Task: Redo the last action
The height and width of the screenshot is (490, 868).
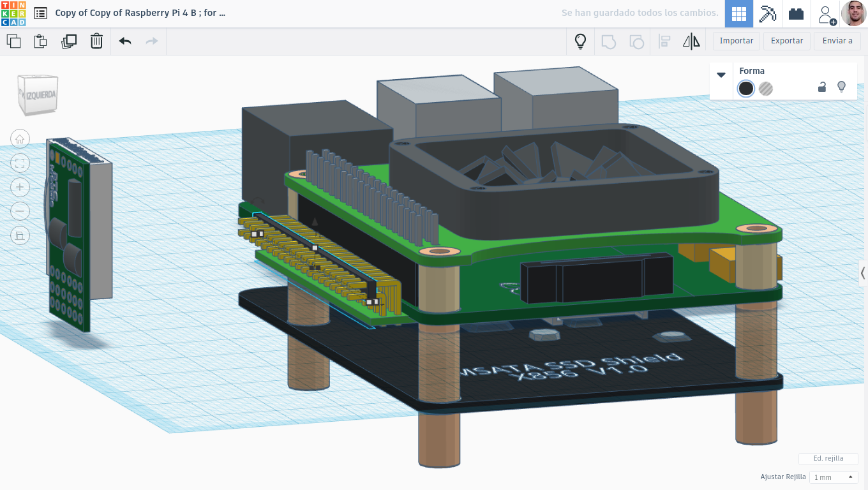Action: (x=152, y=41)
